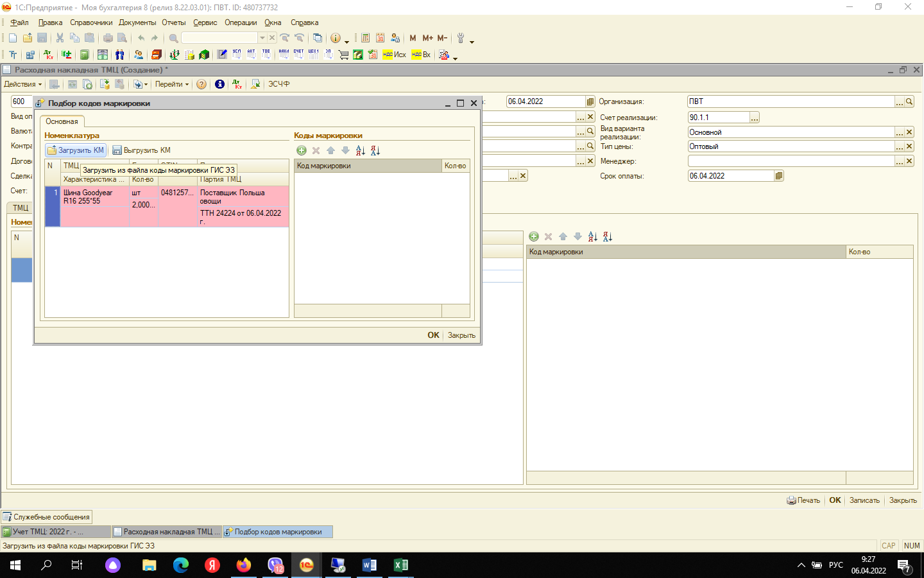The height and width of the screenshot is (578, 924).
Task: Open the Справочники menu
Action: pyautogui.click(x=91, y=22)
